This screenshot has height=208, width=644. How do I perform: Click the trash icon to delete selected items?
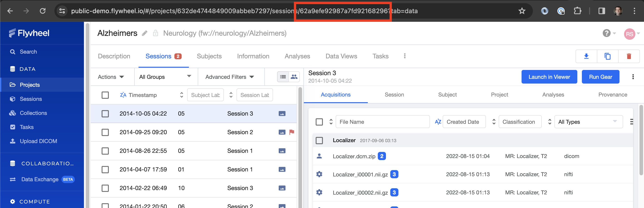pos(629,56)
